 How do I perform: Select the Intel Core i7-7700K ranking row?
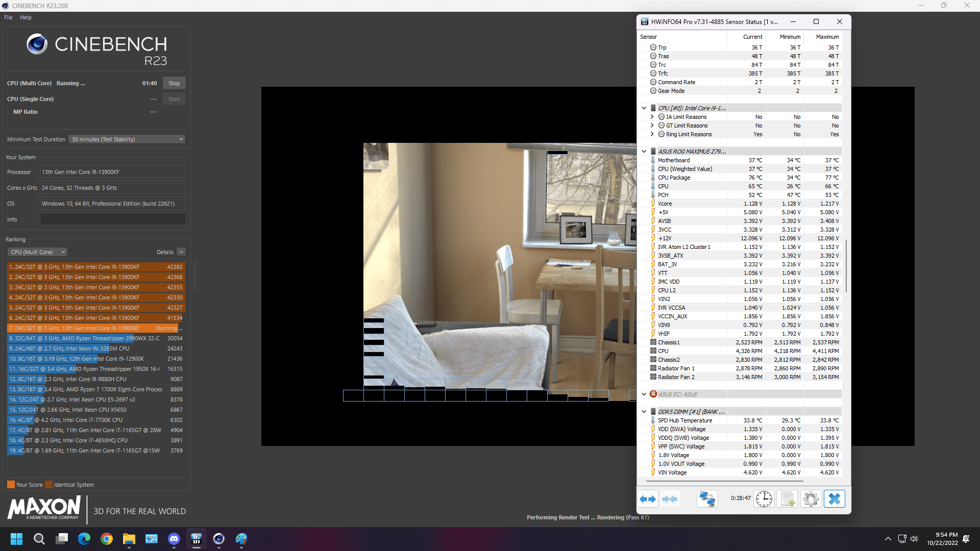(95, 420)
